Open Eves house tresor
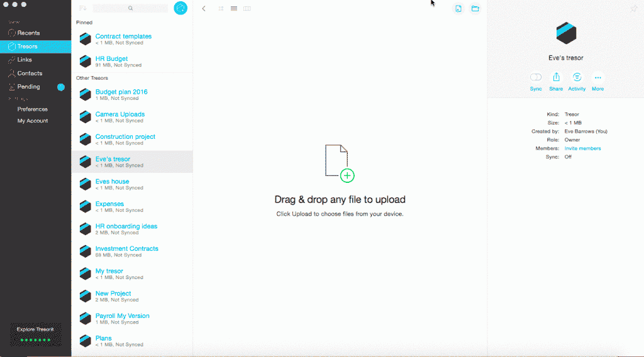 click(132, 184)
